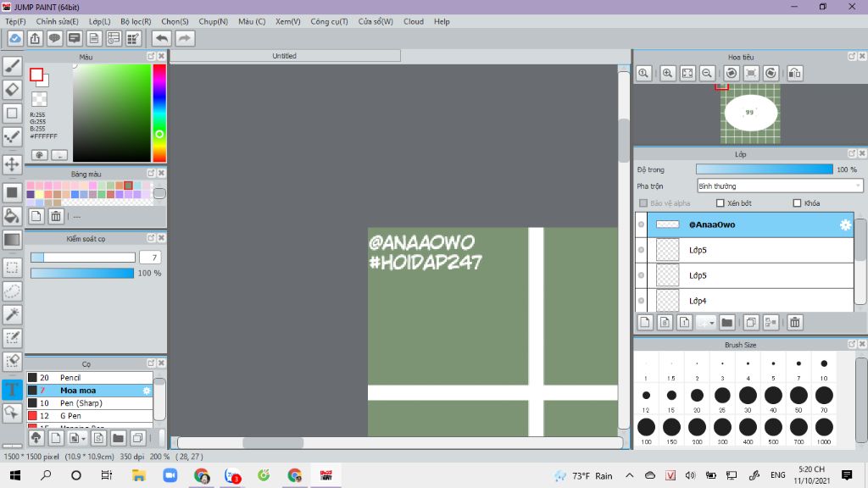
Task: Click the cloud sync icon in toolbar
Action: [15, 38]
